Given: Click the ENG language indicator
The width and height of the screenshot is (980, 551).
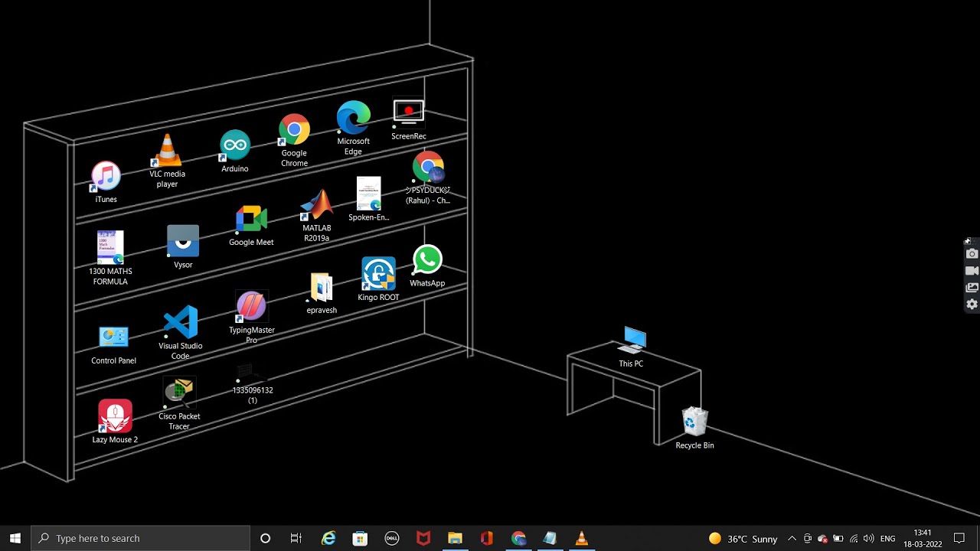Looking at the screenshot, I should pos(887,539).
